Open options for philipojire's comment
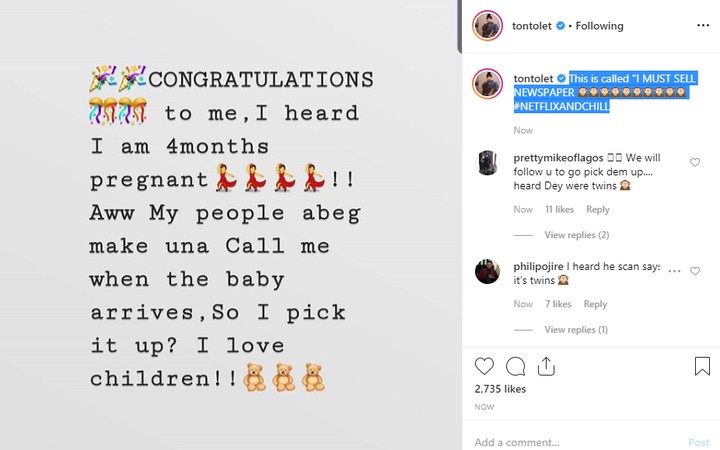The width and height of the screenshot is (720, 450). [x=676, y=271]
